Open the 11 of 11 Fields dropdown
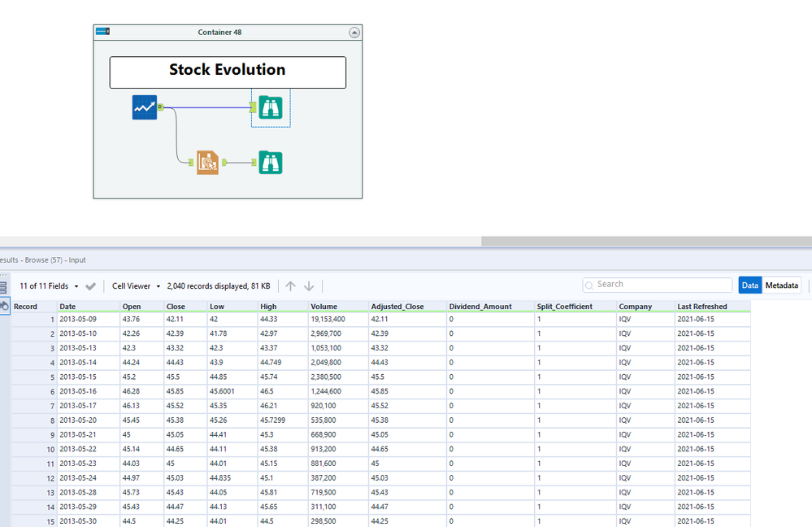 coord(49,286)
